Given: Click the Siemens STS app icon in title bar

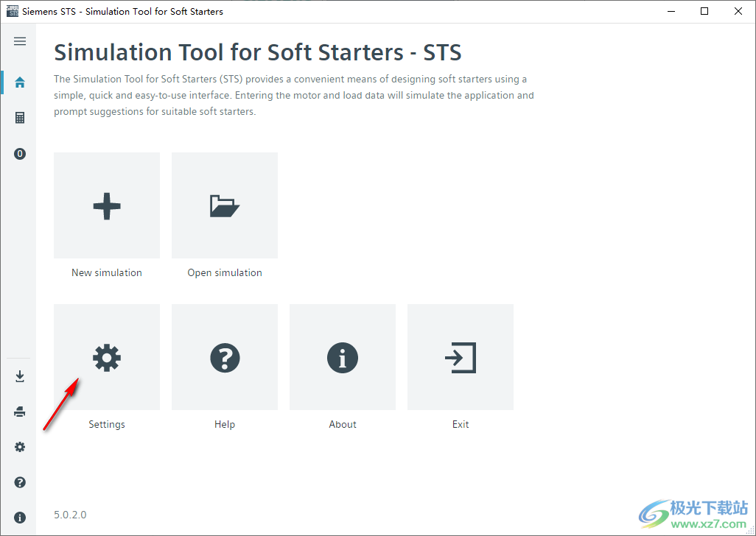Looking at the screenshot, I should tap(13, 11).
